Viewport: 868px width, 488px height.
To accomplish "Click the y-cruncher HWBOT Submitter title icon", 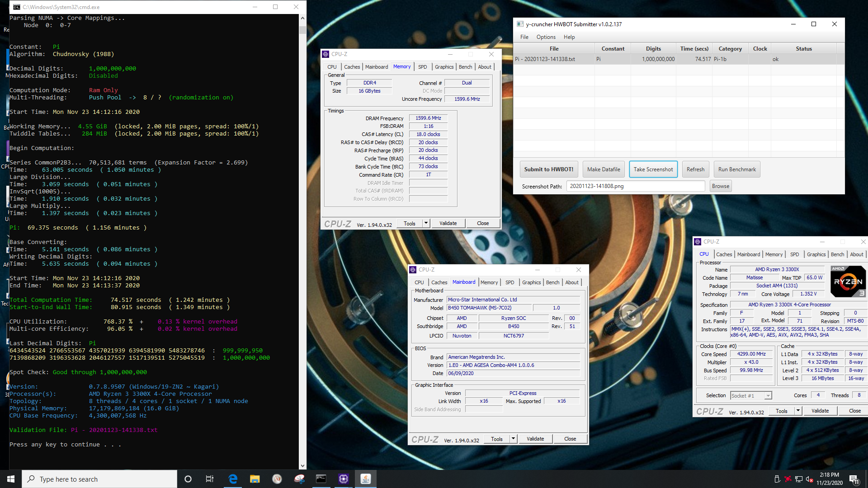I will [x=520, y=24].
